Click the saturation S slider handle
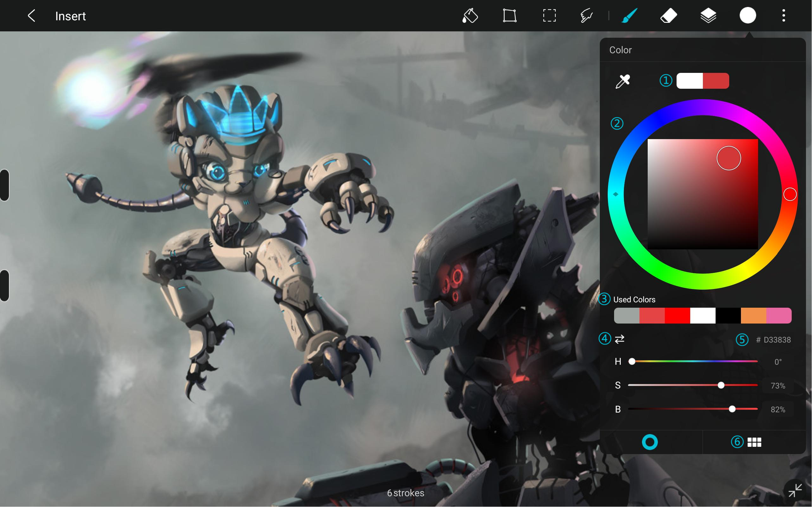This screenshot has width=812, height=507. 721,385
